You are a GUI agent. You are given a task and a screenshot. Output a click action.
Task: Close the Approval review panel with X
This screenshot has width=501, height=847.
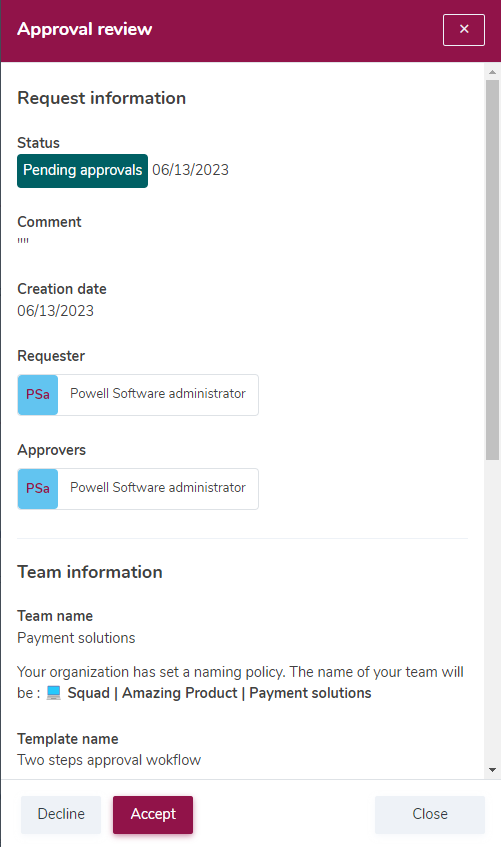464,30
